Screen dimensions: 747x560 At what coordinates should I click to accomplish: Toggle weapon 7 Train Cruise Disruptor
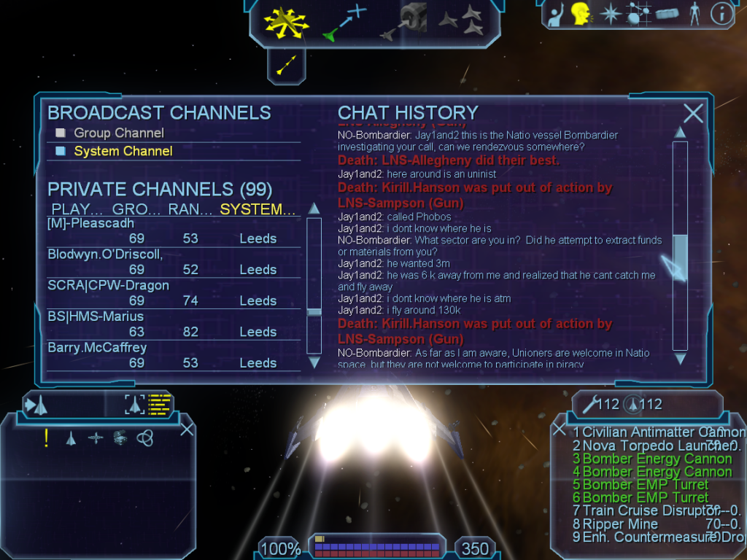click(x=657, y=510)
